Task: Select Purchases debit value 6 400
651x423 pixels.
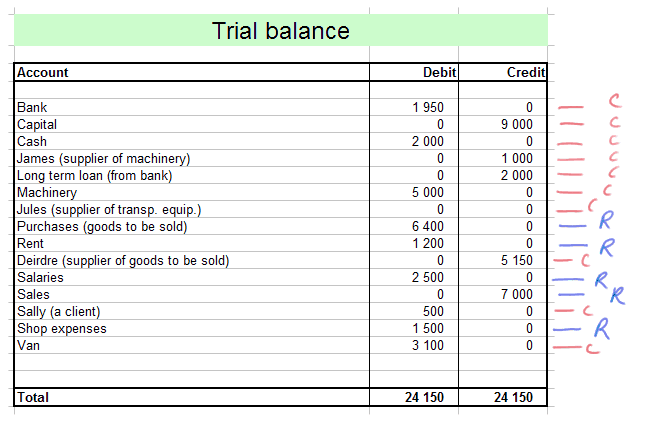Action: tap(414, 226)
